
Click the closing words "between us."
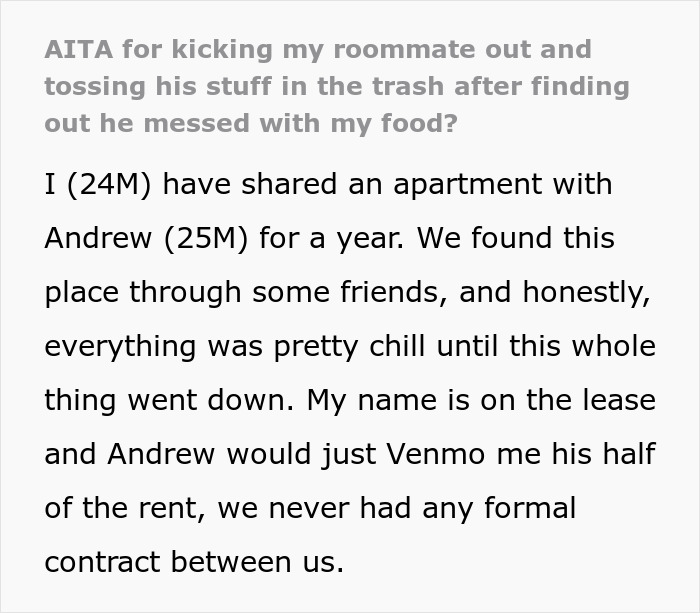coord(258,562)
